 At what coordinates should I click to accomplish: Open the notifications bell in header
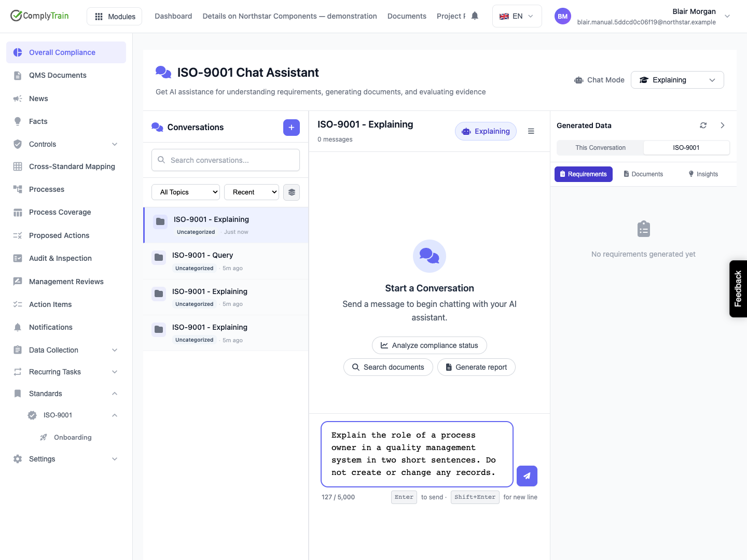tap(475, 16)
